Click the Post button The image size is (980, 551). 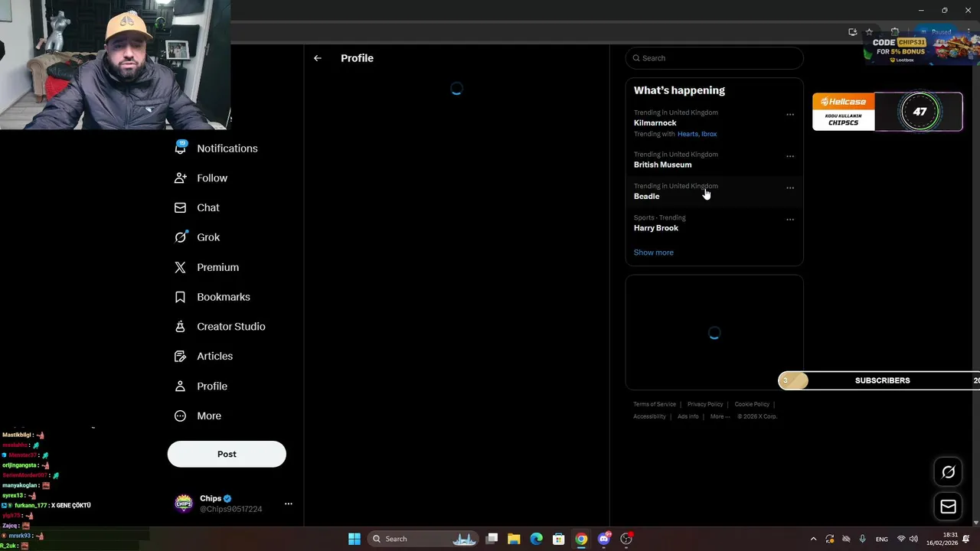click(x=227, y=454)
